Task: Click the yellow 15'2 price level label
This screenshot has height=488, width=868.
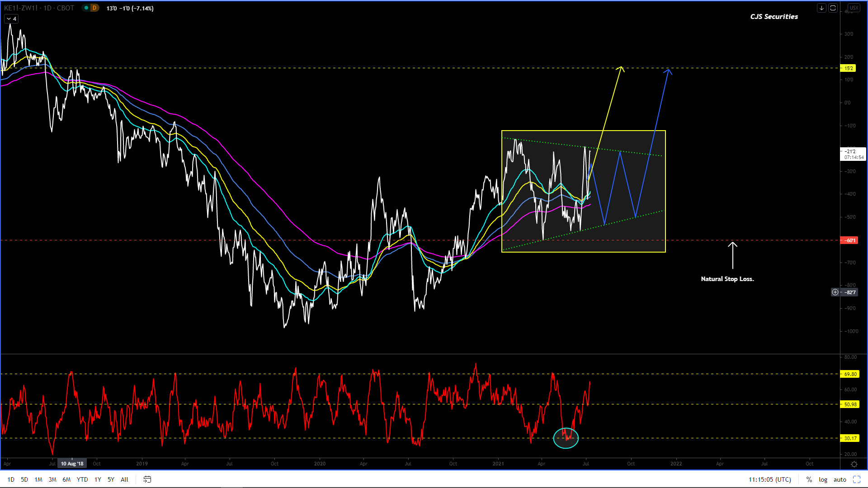Action: click(x=848, y=68)
